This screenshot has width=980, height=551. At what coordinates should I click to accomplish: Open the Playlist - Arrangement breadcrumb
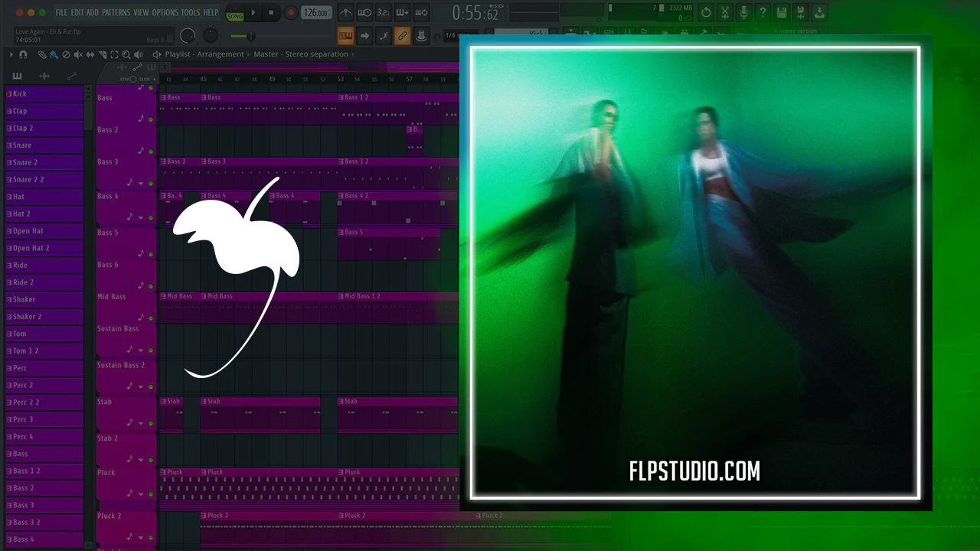click(x=204, y=54)
